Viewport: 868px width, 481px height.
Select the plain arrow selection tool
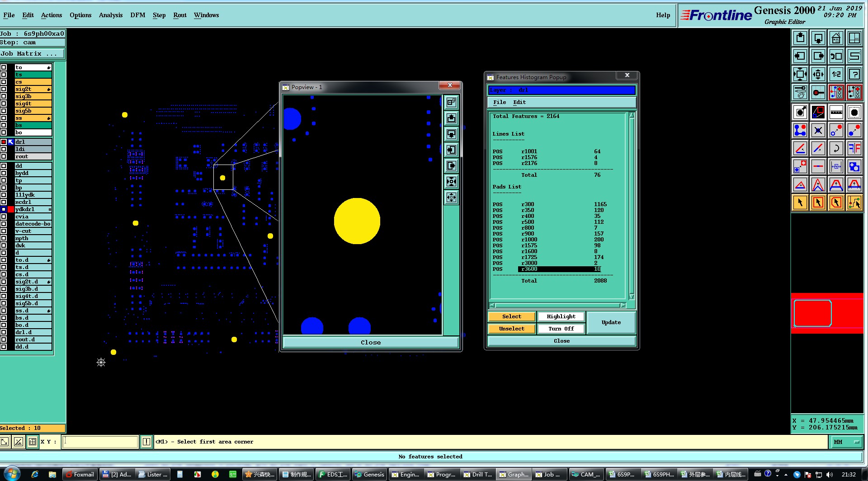pyautogui.click(x=800, y=203)
